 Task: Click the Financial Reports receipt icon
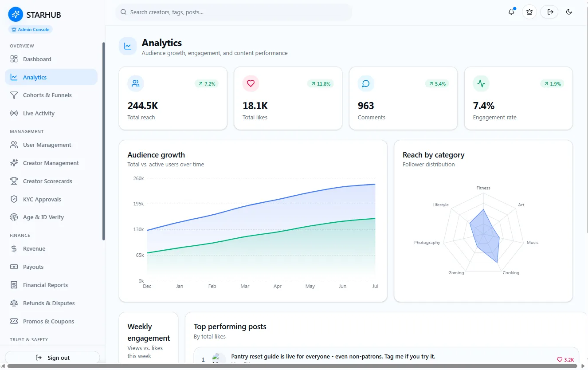pos(14,285)
